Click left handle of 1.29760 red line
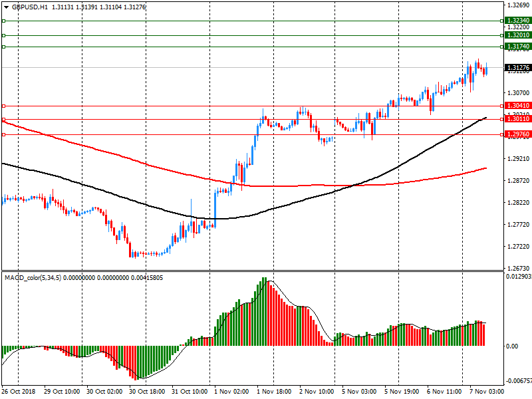Screen dimensions: 532x399 (x=4, y=135)
